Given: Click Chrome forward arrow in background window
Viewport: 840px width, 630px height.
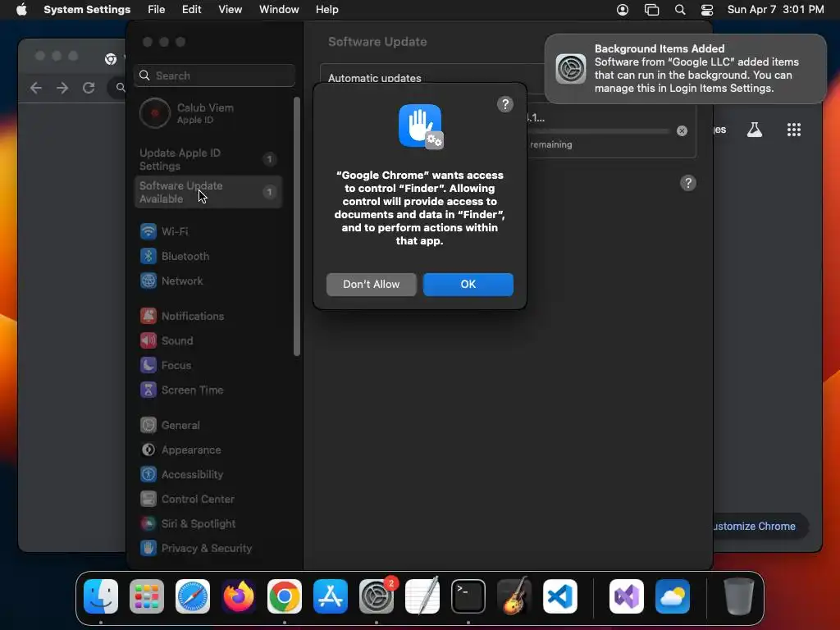Looking at the screenshot, I should pyautogui.click(x=62, y=88).
